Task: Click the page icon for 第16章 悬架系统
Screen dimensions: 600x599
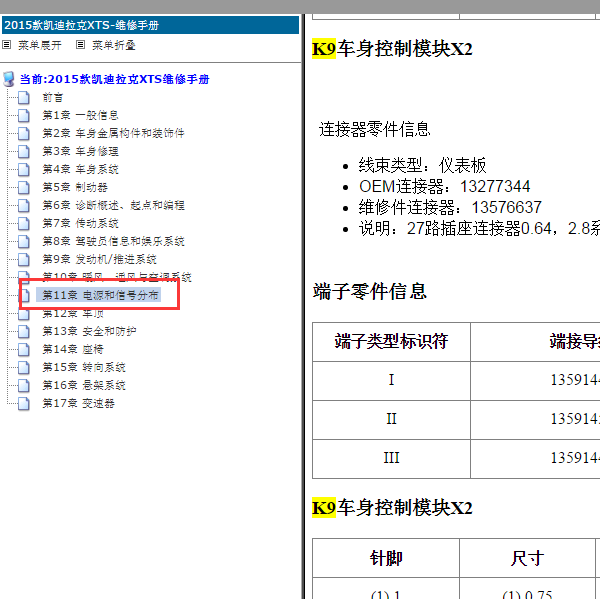Action: (24, 385)
